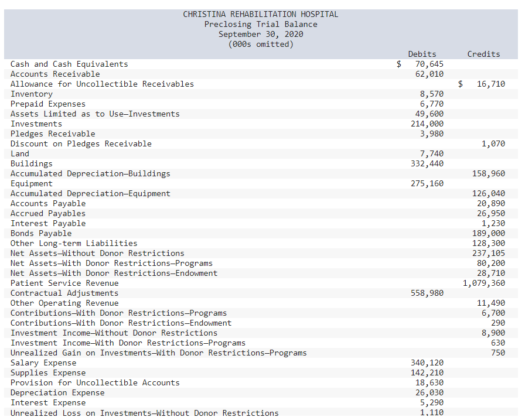Select the 'Bonds Payable' row label
Screen dimensions: 532x417
click(x=41, y=234)
